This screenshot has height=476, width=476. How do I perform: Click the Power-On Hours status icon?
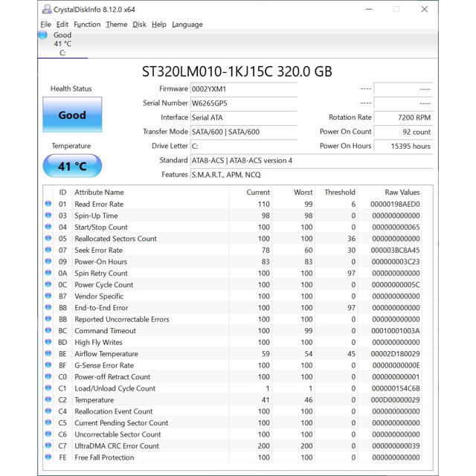click(48, 261)
